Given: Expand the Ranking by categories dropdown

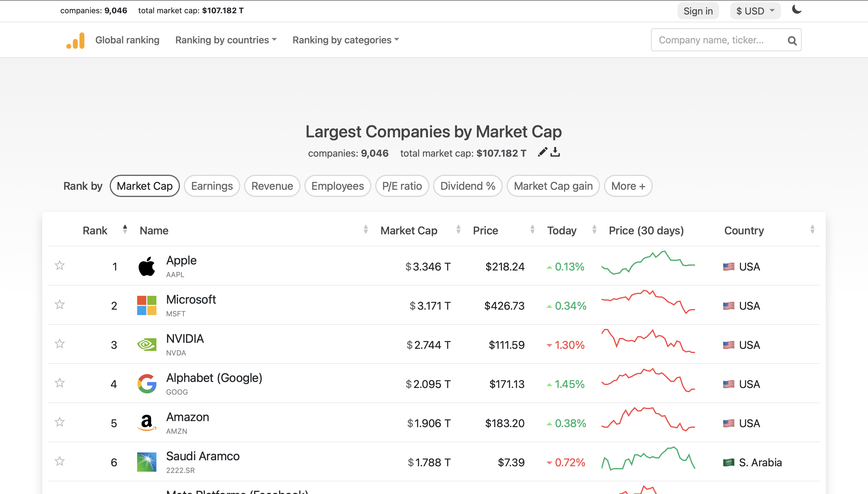Looking at the screenshot, I should click(345, 40).
